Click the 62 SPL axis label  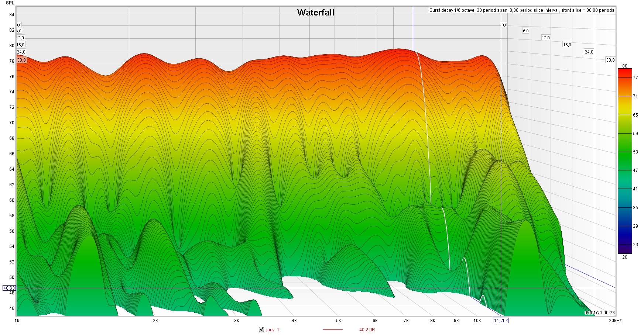(12, 185)
